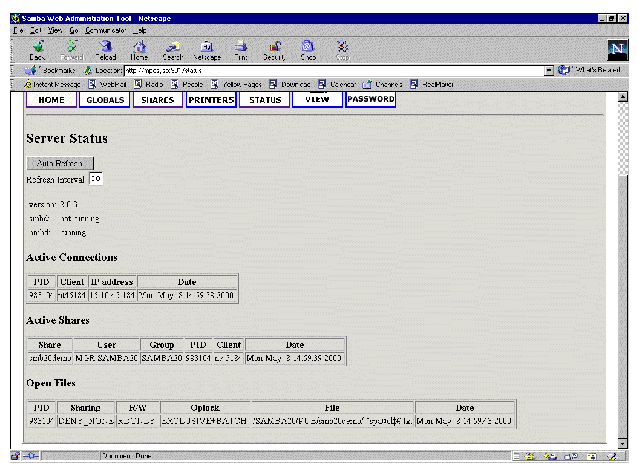Open the Communicator menu
638x476 pixels.
[105, 31]
